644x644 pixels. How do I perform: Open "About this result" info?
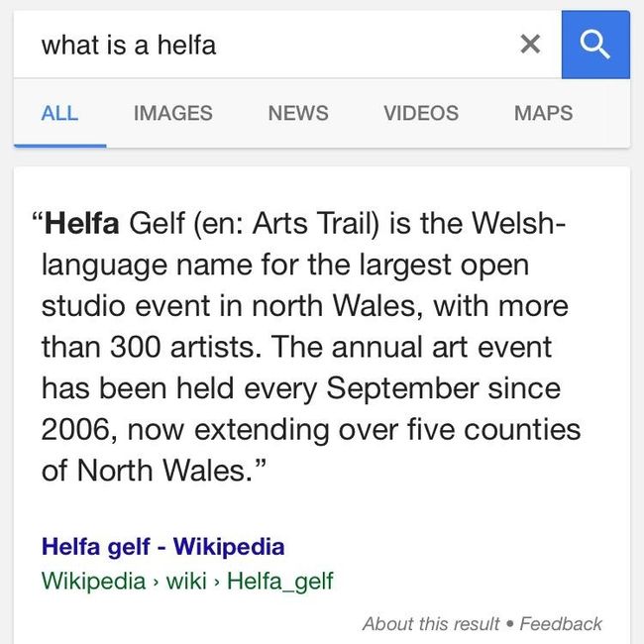point(431,623)
